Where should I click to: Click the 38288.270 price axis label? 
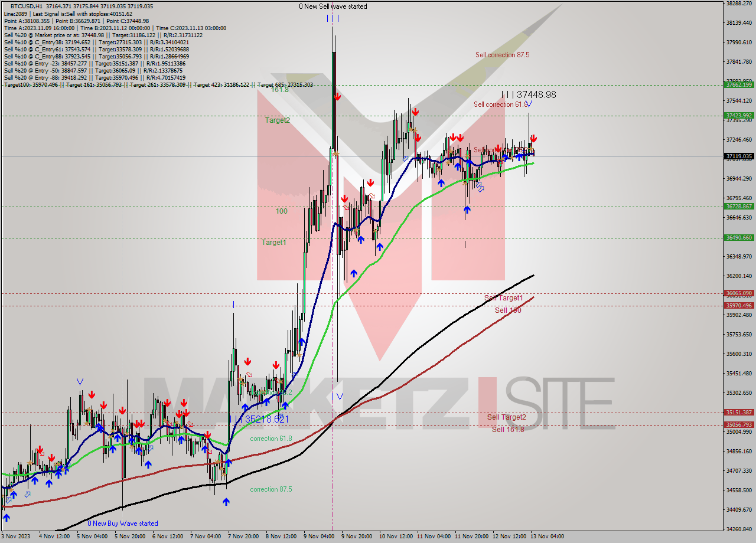(739, 3)
